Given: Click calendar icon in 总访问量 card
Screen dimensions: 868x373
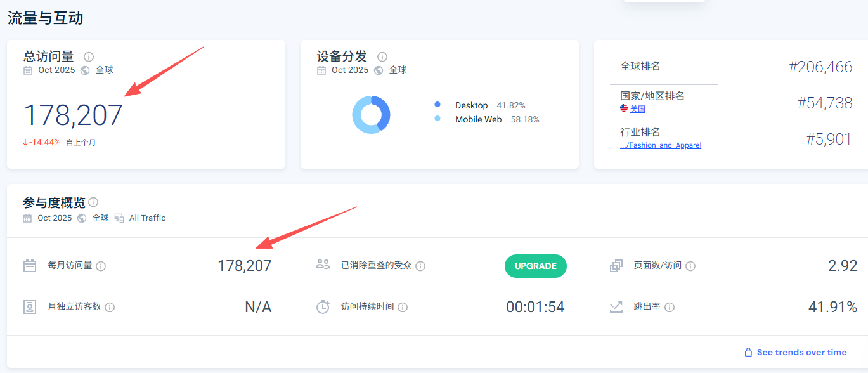Looking at the screenshot, I should point(28,70).
